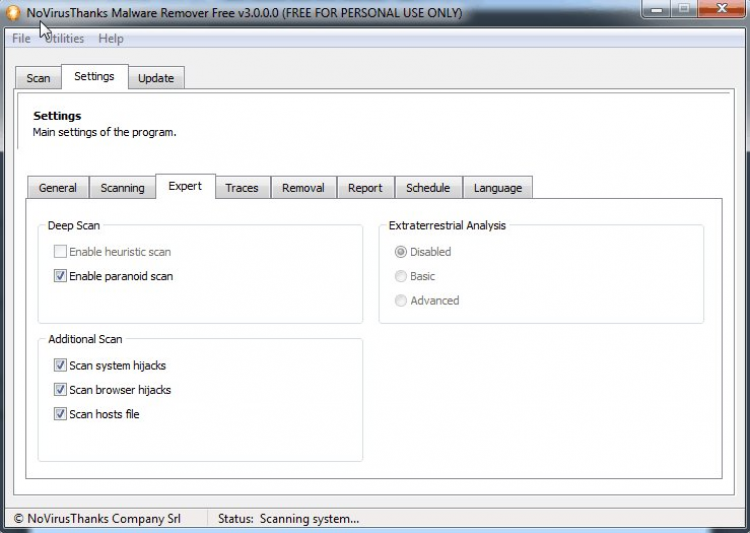The height and width of the screenshot is (533, 750).
Task: Select the Expert settings tab
Action: (x=185, y=186)
